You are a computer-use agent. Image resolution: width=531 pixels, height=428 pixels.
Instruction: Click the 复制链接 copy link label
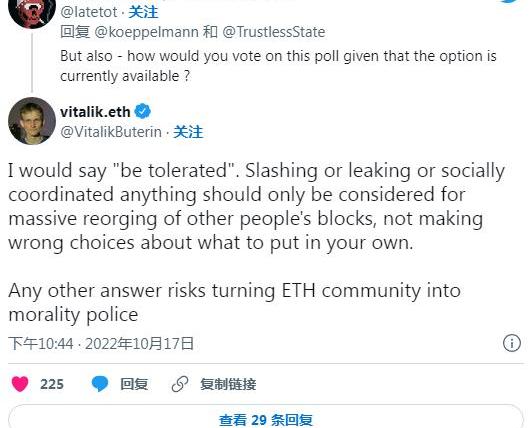coord(228,384)
